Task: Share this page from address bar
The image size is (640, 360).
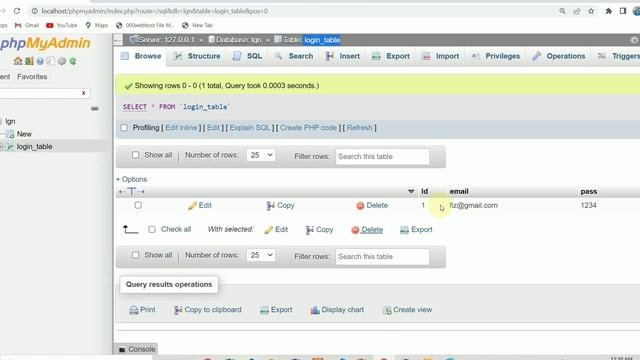Action: click(577, 11)
